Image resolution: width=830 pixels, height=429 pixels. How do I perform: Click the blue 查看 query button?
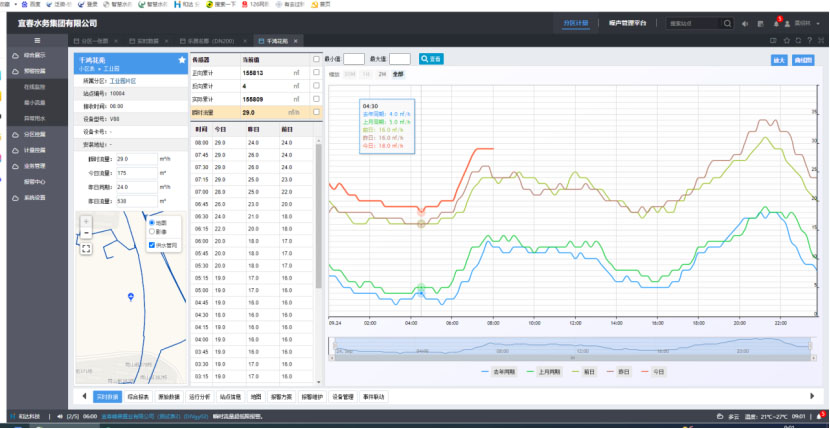click(431, 59)
